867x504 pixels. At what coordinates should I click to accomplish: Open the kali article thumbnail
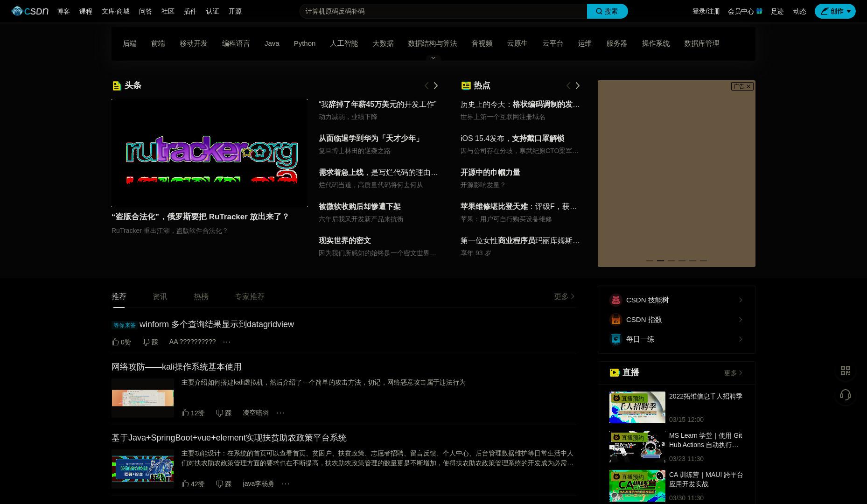tap(143, 398)
